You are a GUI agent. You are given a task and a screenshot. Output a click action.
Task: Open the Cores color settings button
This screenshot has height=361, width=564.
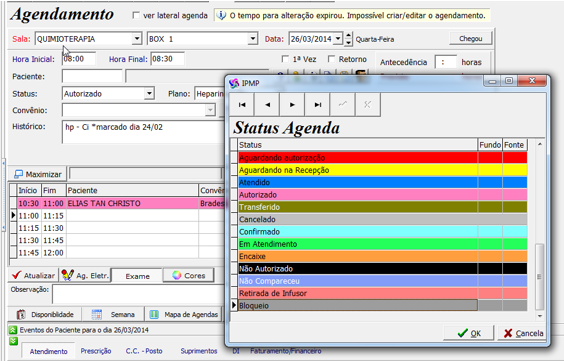tap(189, 275)
